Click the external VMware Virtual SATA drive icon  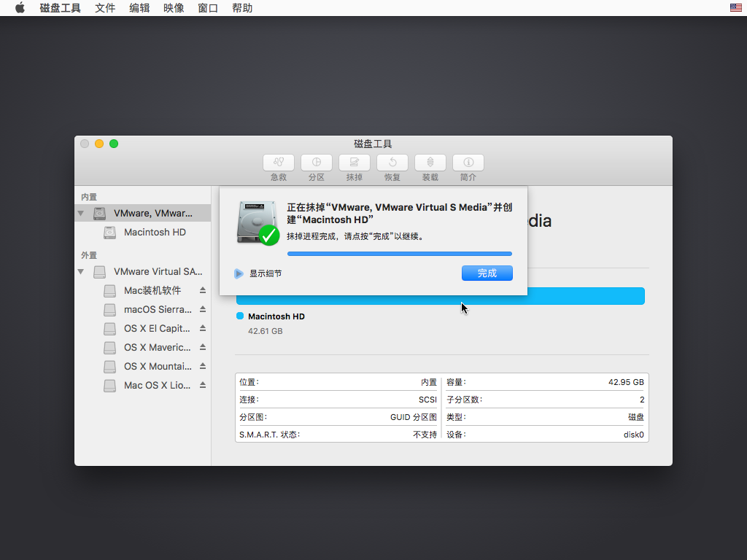pos(99,271)
